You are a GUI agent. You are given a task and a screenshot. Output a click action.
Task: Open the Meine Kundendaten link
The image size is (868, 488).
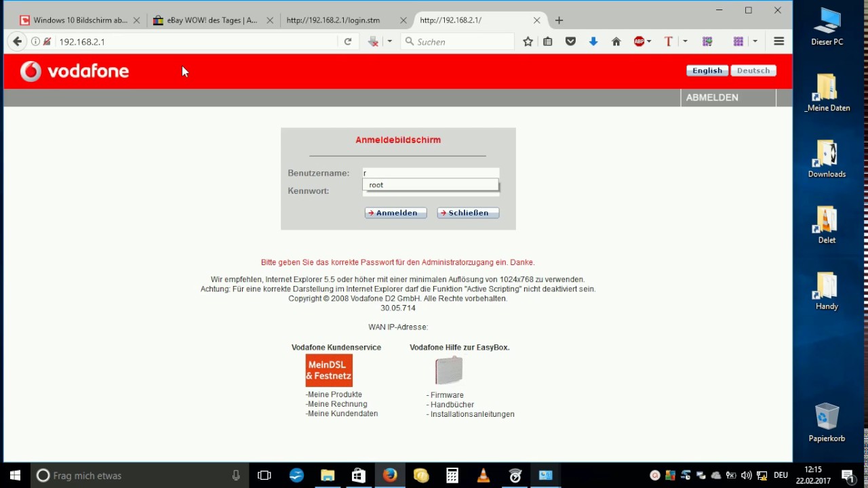click(x=342, y=413)
